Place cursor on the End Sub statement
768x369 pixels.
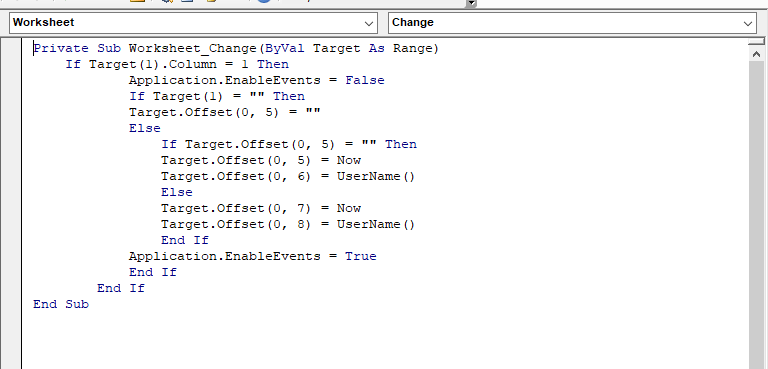(61, 304)
